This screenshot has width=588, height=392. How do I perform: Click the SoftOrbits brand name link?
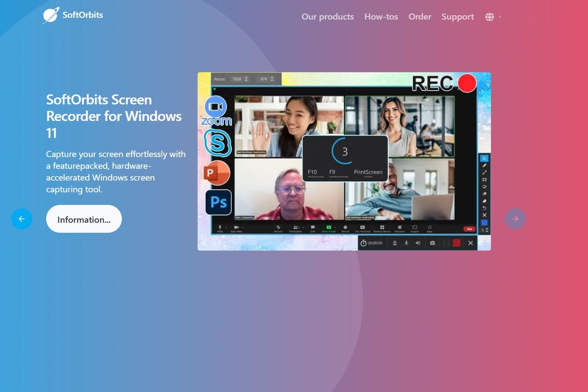click(83, 15)
